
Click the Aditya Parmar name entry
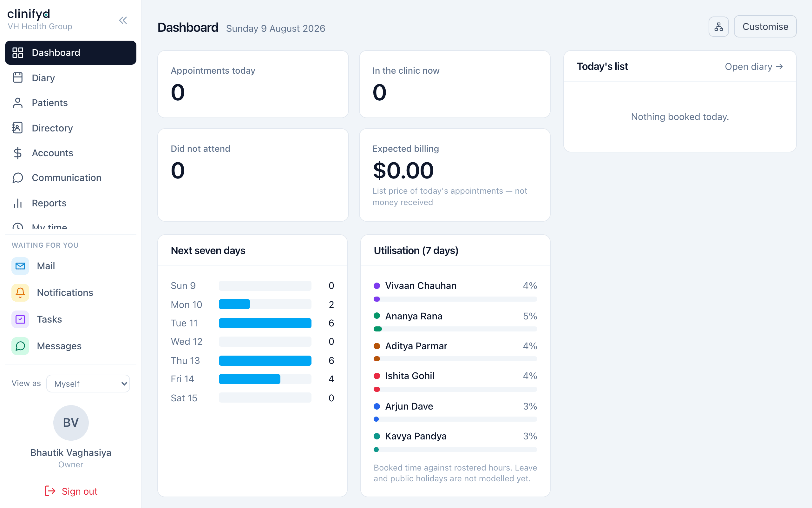(x=416, y=346)
